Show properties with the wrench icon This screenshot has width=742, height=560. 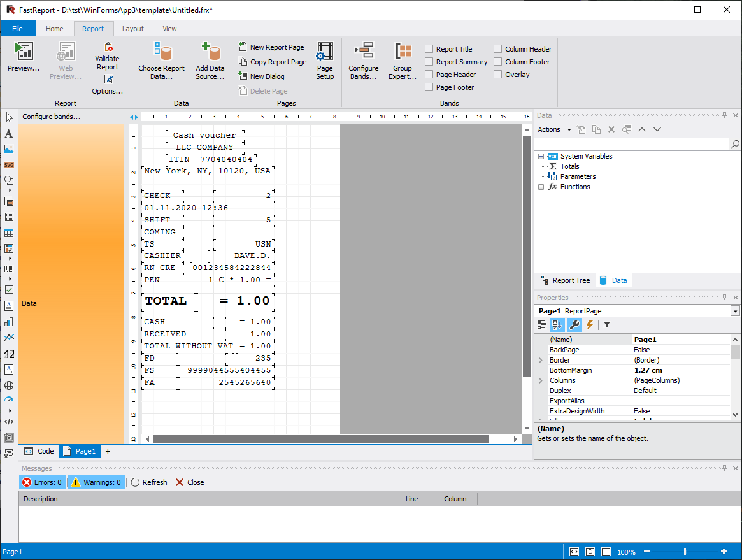(574, 325)
